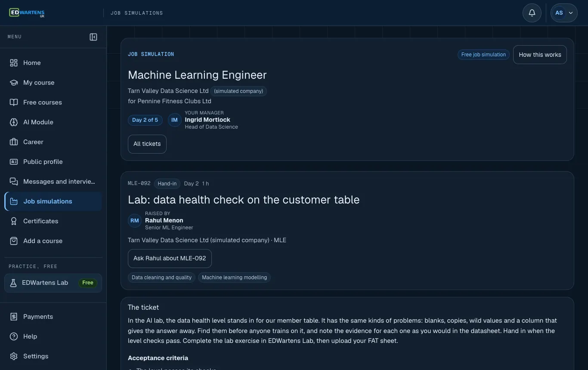Go to Home in the menu
The image size is (588, 370).
(x=53, y=63)
